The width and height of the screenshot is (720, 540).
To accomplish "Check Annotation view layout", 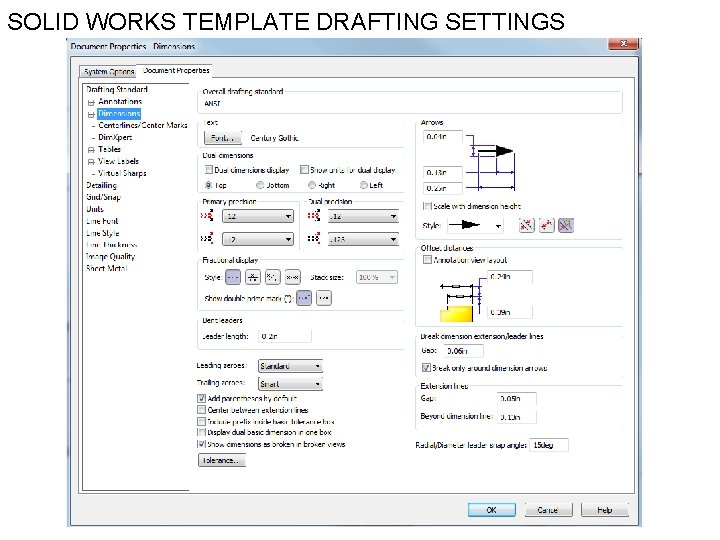I will (428, 260).
